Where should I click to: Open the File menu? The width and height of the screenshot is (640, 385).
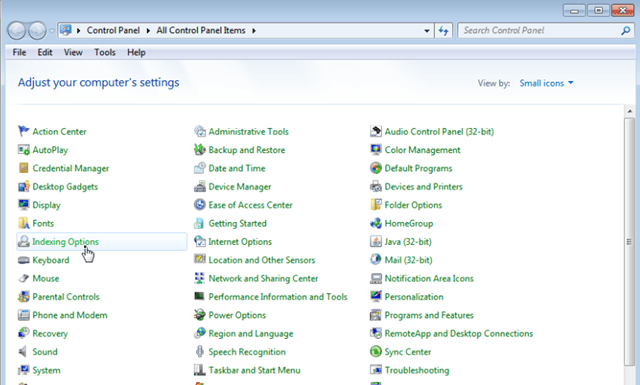coord(19,52)
